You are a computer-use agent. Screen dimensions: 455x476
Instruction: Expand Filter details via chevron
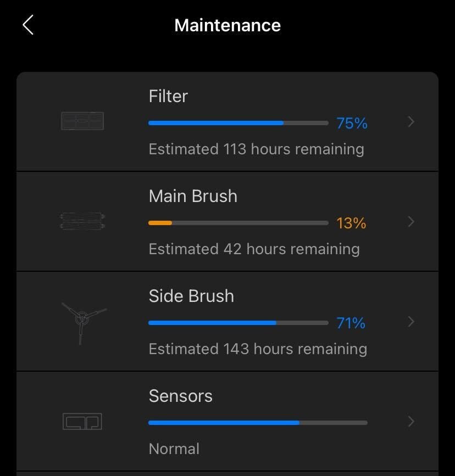(x=411, y=122)
